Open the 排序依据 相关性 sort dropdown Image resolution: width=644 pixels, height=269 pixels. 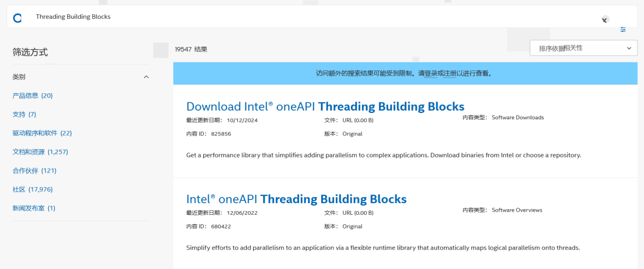(583, 48)
